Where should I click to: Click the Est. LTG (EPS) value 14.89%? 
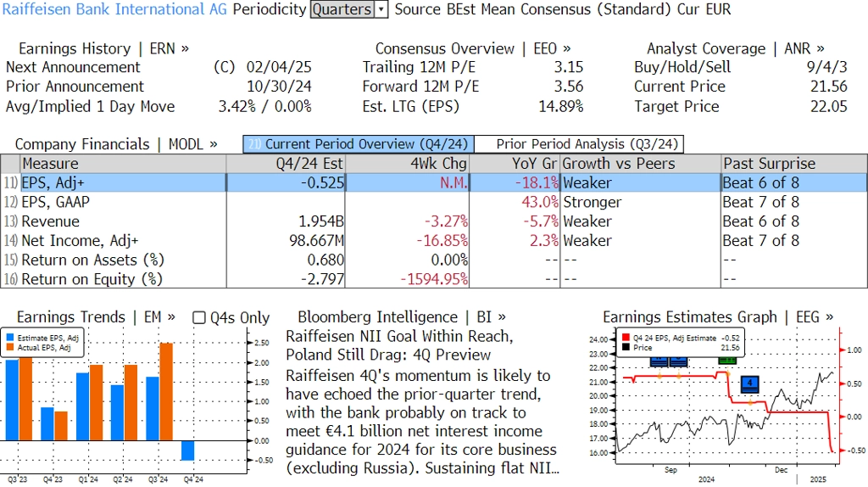point(561,106)
